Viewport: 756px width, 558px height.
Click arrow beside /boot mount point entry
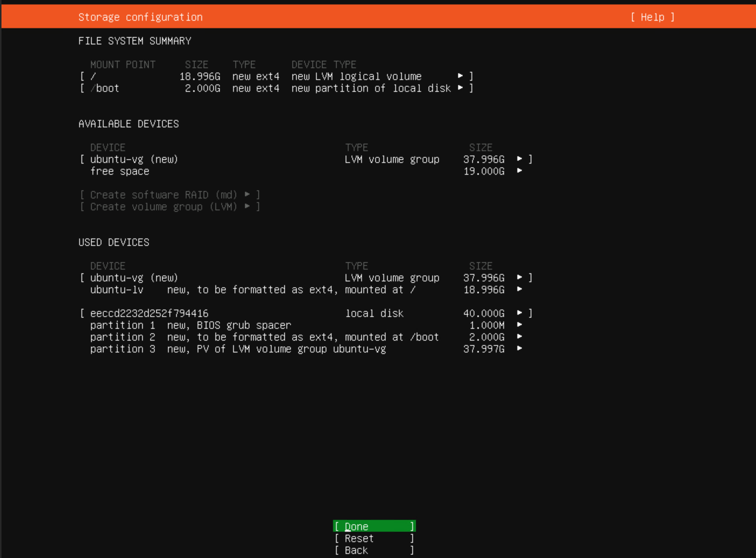460,88
